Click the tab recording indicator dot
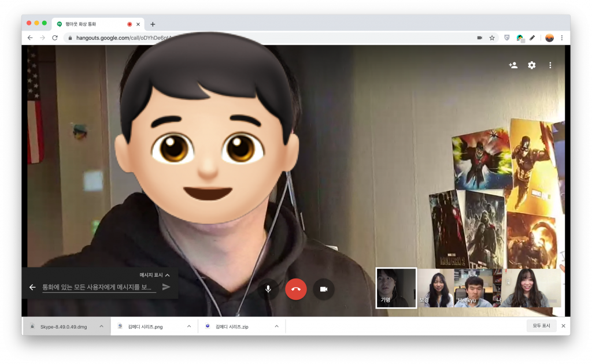The width and height of the screenshot is (592, 364). pos(129,24)
